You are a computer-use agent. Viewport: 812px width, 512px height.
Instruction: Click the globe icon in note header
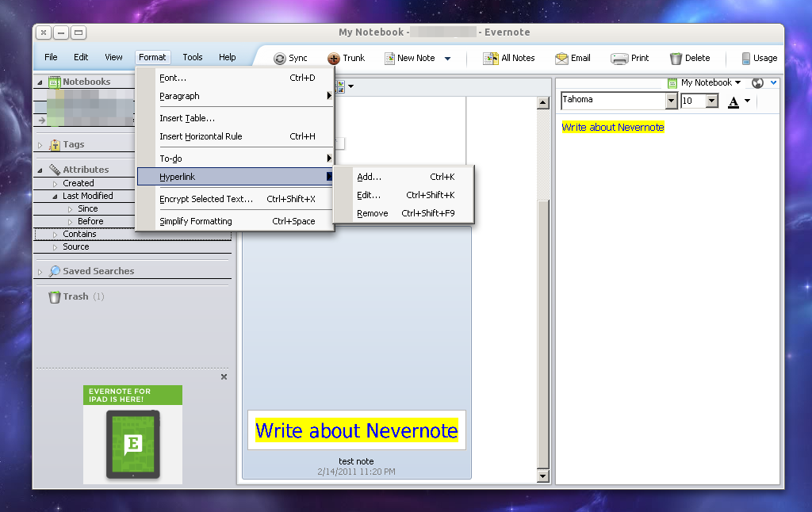point(757,83)
